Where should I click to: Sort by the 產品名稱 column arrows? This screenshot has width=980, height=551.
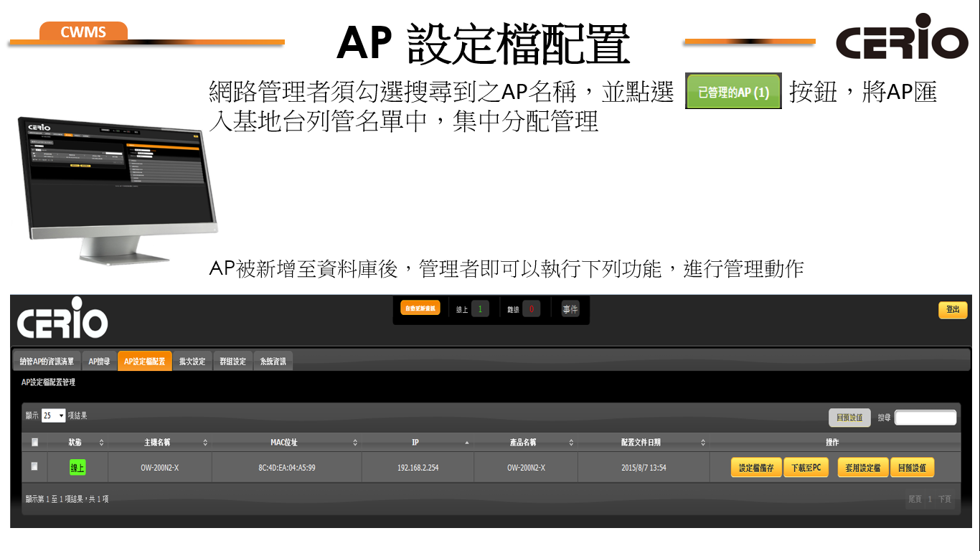pos(571,443)
